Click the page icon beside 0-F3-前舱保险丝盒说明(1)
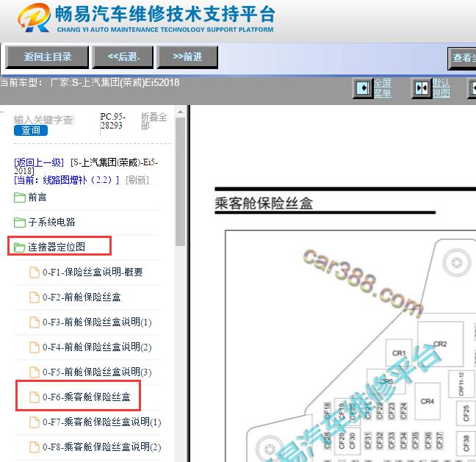476x462 pixels. click(x=34, y=322)
